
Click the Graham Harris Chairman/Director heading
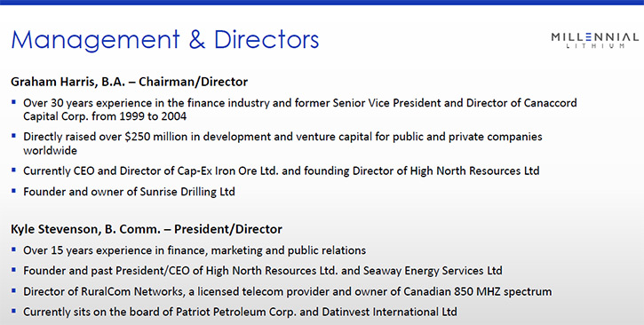(x=130, y=82)
